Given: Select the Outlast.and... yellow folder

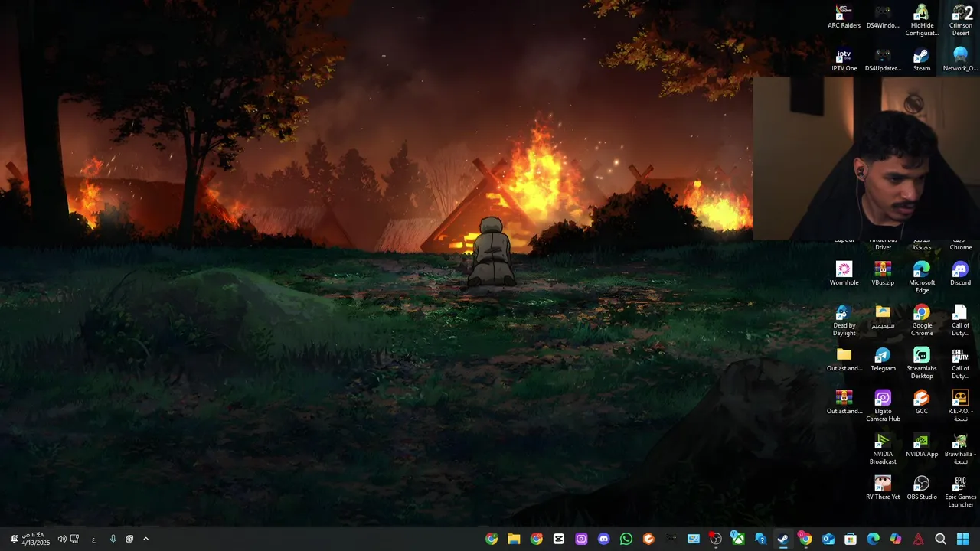Looking at the screenshot, I should click(844, 360).
